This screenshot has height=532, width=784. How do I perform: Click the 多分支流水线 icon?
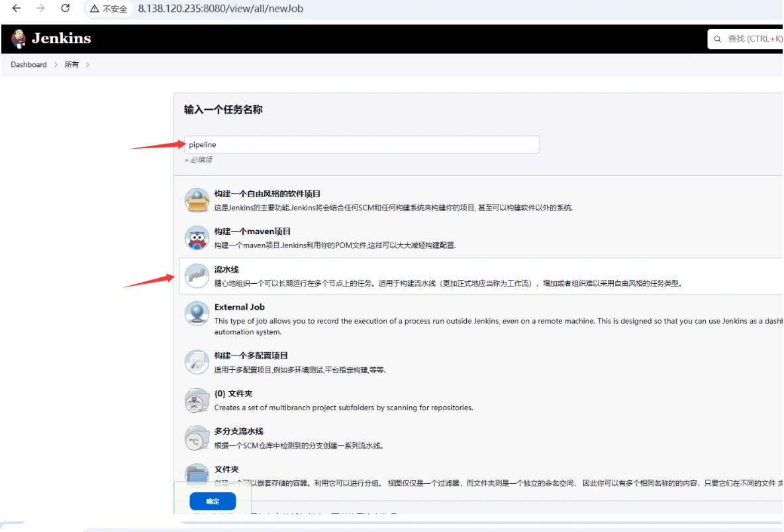197,438
